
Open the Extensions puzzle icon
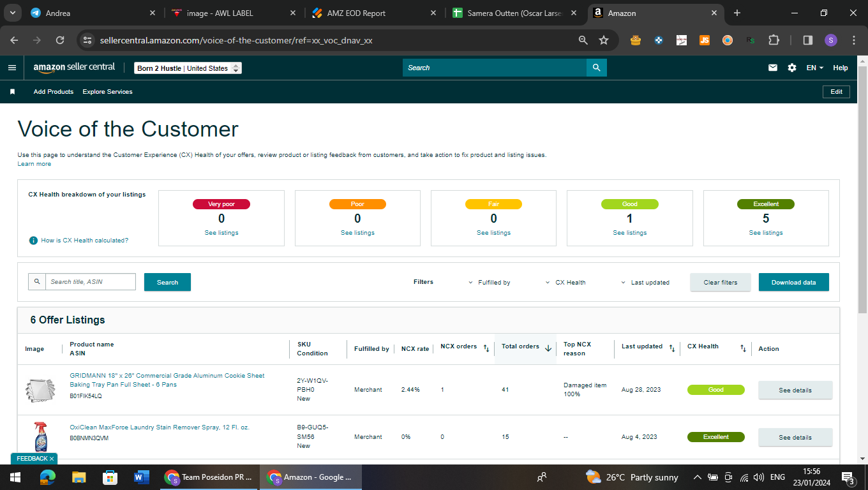[x=774, y=40]
